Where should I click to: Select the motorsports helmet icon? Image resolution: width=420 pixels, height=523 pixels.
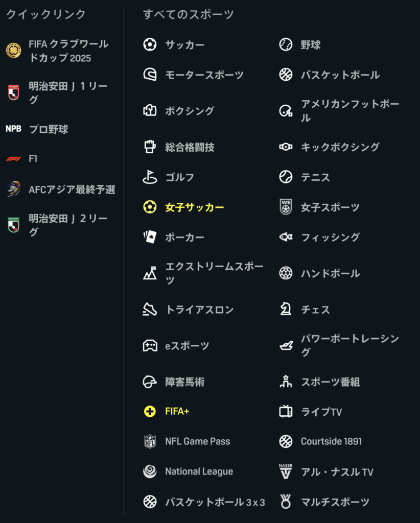[x=150, y=75]
